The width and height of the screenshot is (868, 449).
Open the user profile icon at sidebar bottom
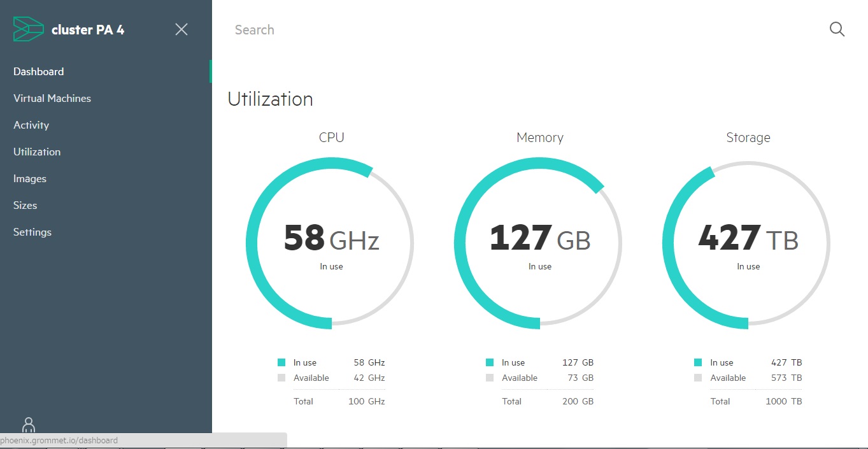click(29, 425)
